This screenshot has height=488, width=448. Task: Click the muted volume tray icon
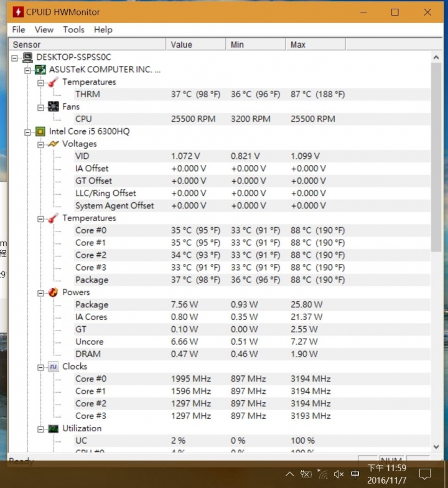(338, 474)
